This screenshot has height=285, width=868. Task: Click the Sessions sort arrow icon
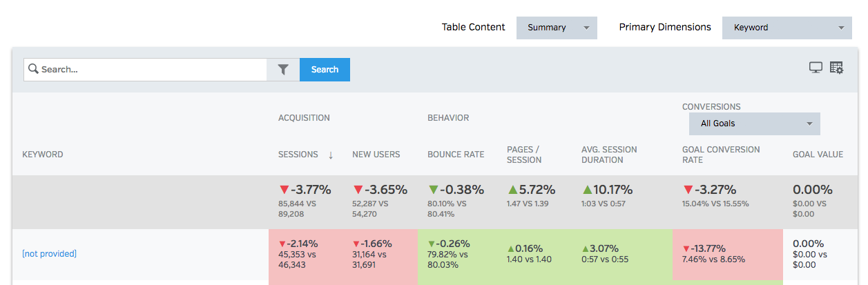tap(331, 155)
